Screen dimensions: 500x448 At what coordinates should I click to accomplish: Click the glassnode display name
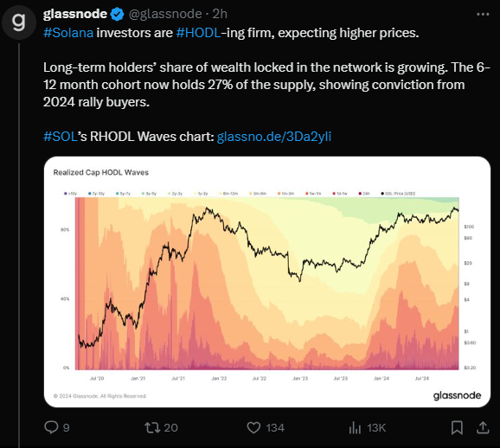(75, 14)
